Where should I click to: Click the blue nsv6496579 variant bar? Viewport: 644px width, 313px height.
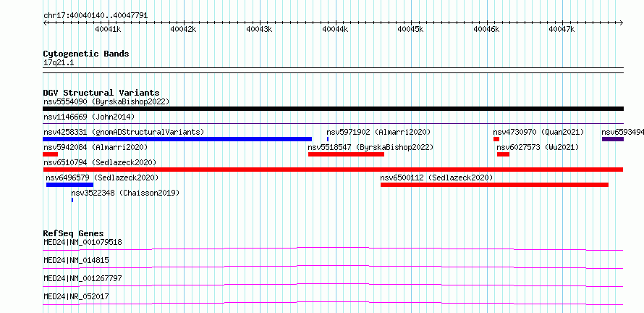[69, 185]
